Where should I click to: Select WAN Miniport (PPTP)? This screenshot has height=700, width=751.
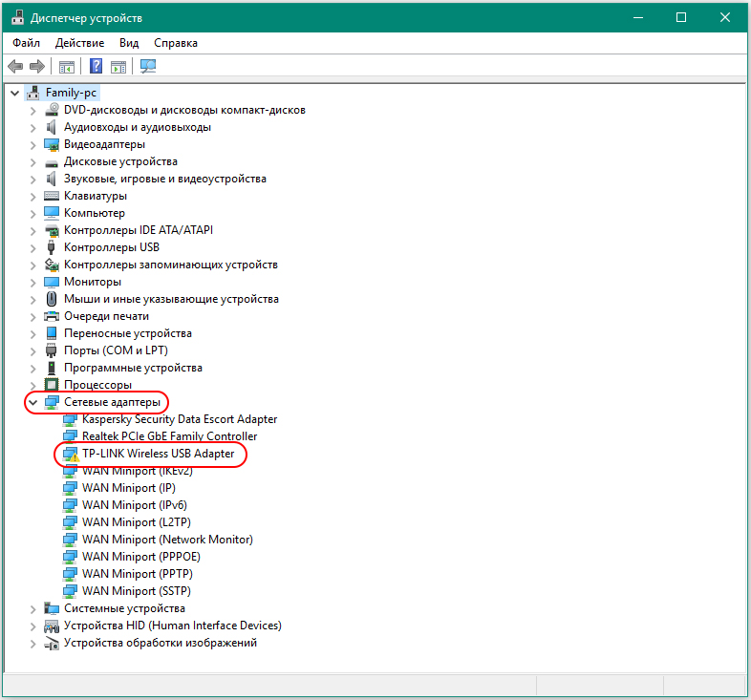click(138, 574)
